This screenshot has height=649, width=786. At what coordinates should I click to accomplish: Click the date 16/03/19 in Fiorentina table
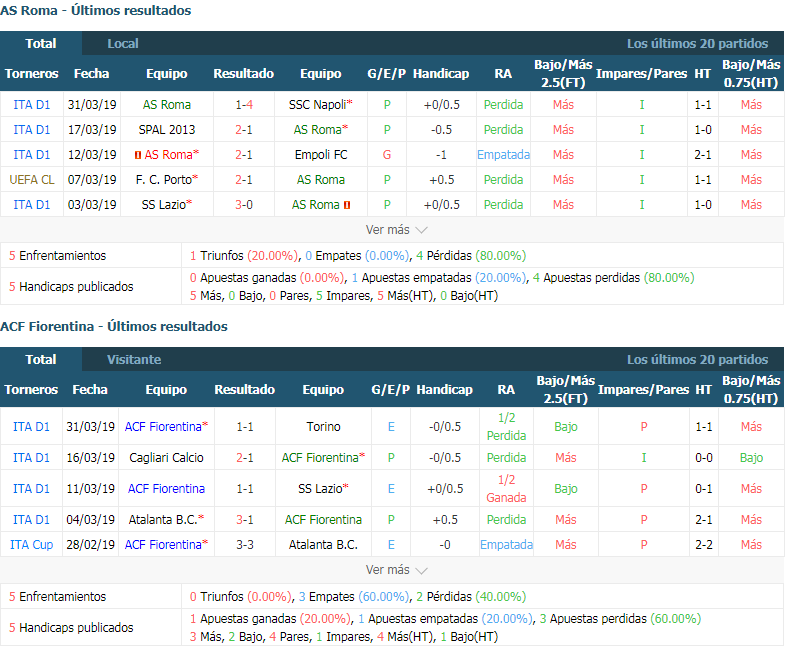coord(90,458)
